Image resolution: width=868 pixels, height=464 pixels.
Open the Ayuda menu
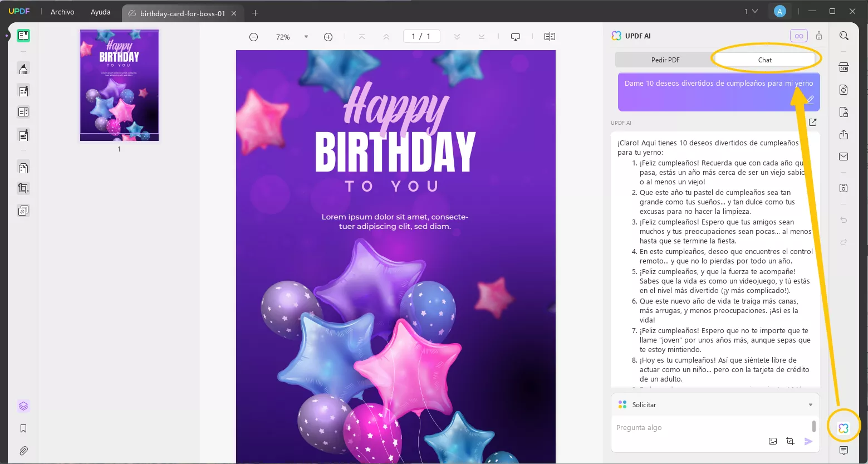click(x=100, y=12)
